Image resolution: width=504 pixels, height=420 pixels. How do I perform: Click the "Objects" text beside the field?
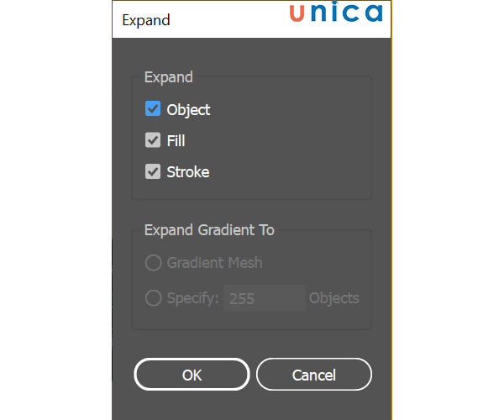pos(333,298)
